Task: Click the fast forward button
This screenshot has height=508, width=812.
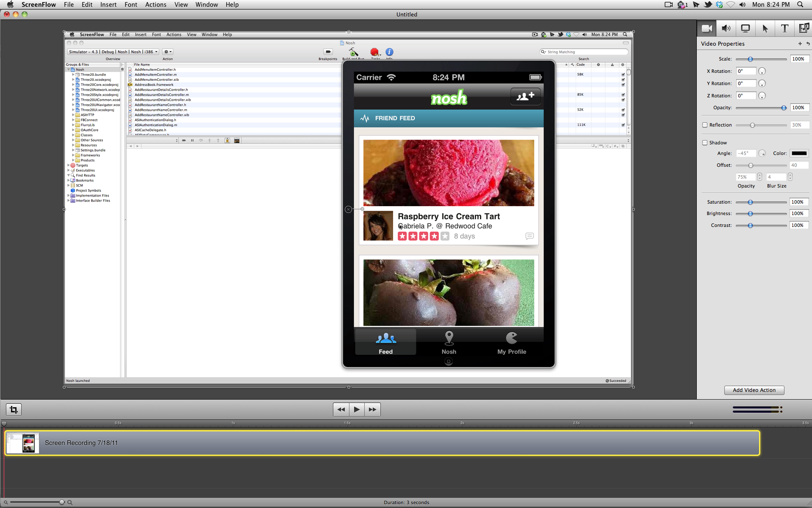Action: 372,409
